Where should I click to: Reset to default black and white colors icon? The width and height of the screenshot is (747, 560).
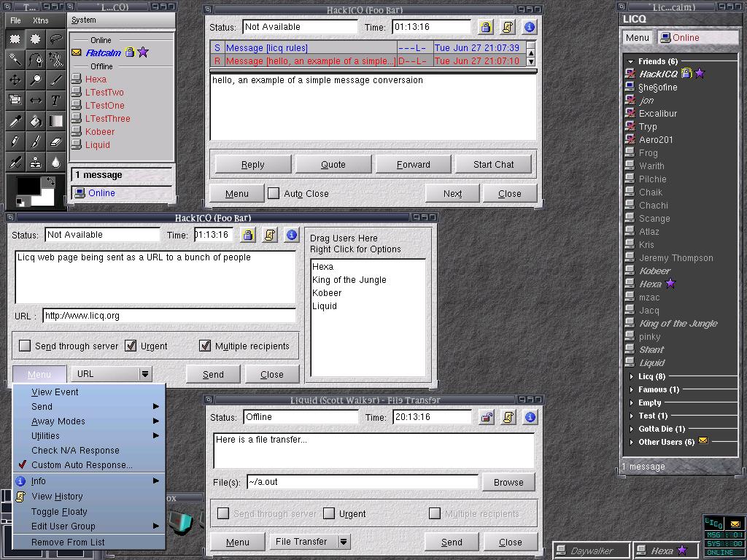coord(20,203)
